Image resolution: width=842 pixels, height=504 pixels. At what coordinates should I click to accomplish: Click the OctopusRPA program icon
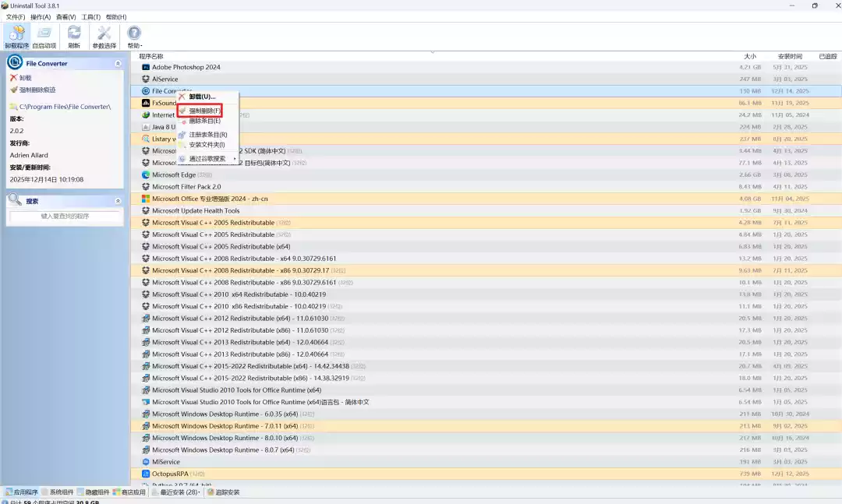click(146, 474)
